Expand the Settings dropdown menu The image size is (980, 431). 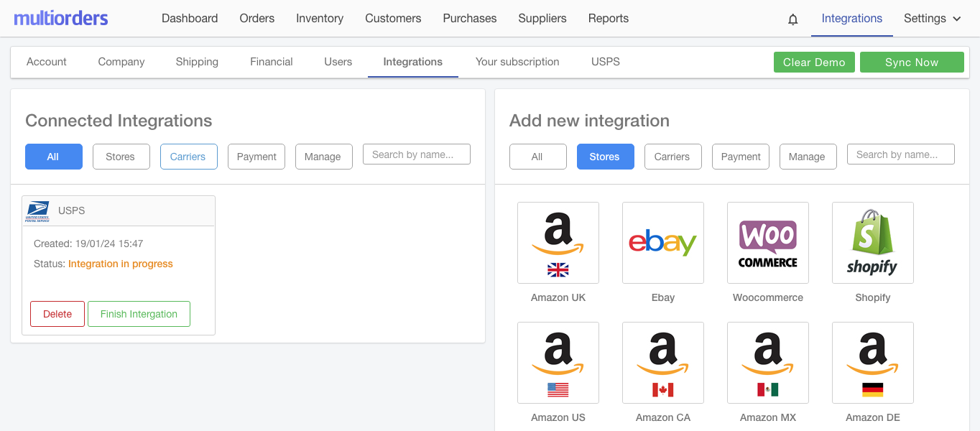[x=933, y=19]
